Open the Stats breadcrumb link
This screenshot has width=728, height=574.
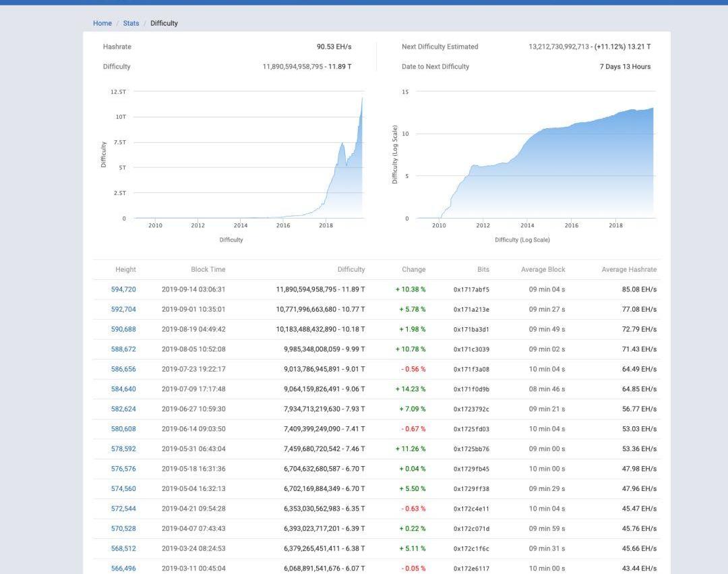click(131, 23)
